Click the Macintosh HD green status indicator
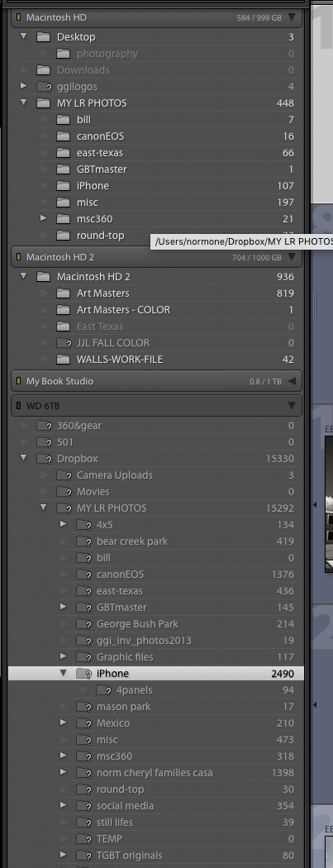This screenshot has width=333, height=868. 18,17
